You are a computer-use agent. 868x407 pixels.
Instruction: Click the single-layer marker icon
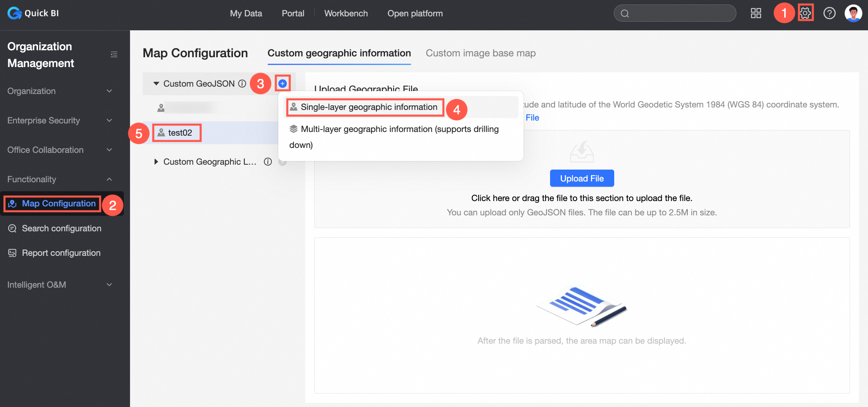[293, 107]
